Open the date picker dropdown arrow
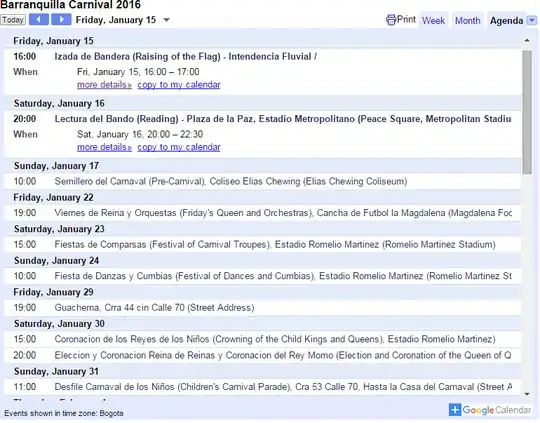The height and width of the screenshot is (423, 540). 166,20
